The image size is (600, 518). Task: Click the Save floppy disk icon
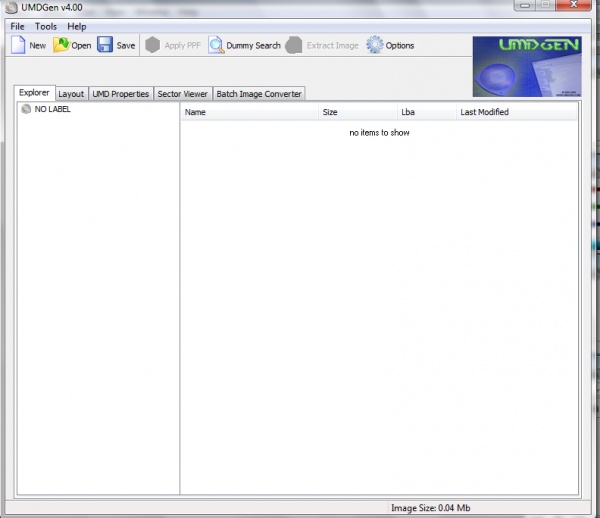click(105, 45)
